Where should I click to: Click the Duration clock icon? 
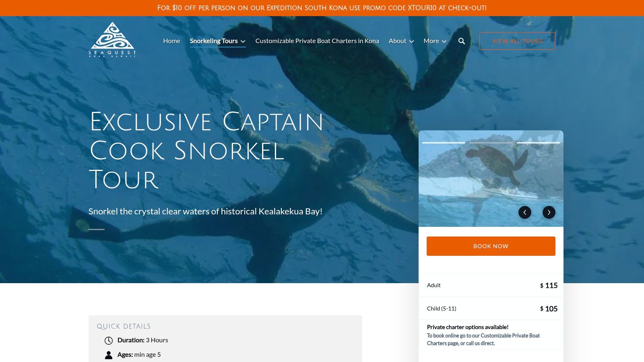109,341
